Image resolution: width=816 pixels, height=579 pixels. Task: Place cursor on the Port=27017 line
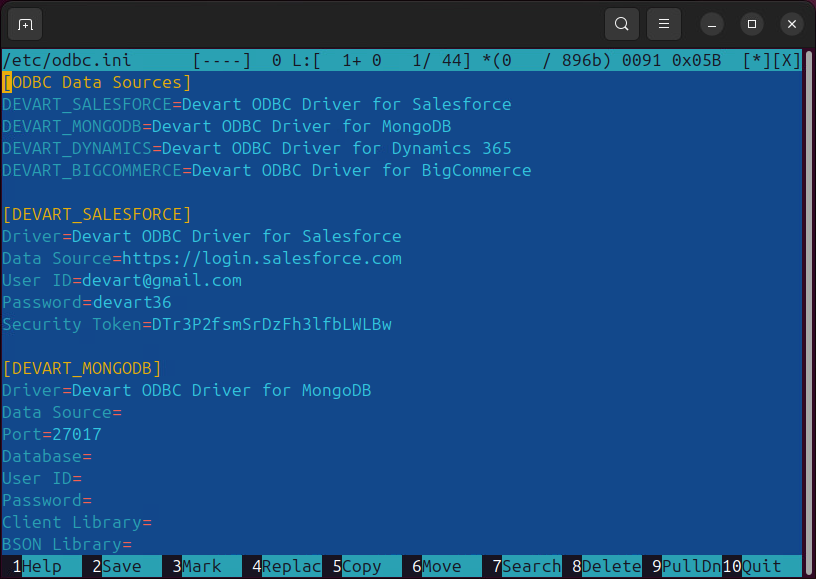pyautogui.click(x=52, y=434)
